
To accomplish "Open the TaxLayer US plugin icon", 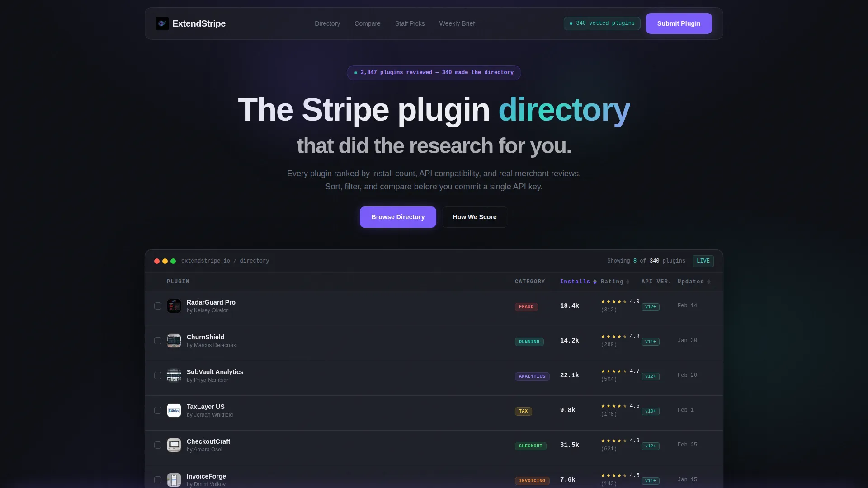I will 174,410.
